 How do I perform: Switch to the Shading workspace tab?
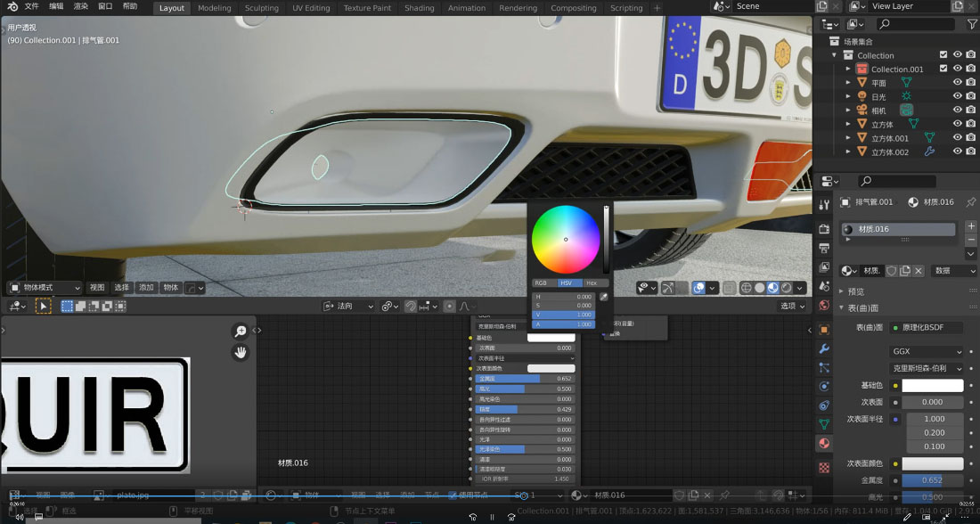[419, 8]
